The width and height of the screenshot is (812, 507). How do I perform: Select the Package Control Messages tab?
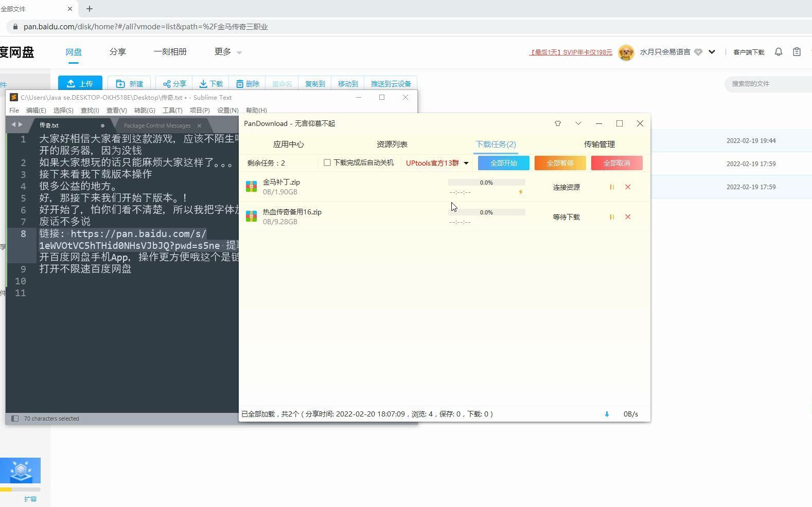click(x=157, y=125)
